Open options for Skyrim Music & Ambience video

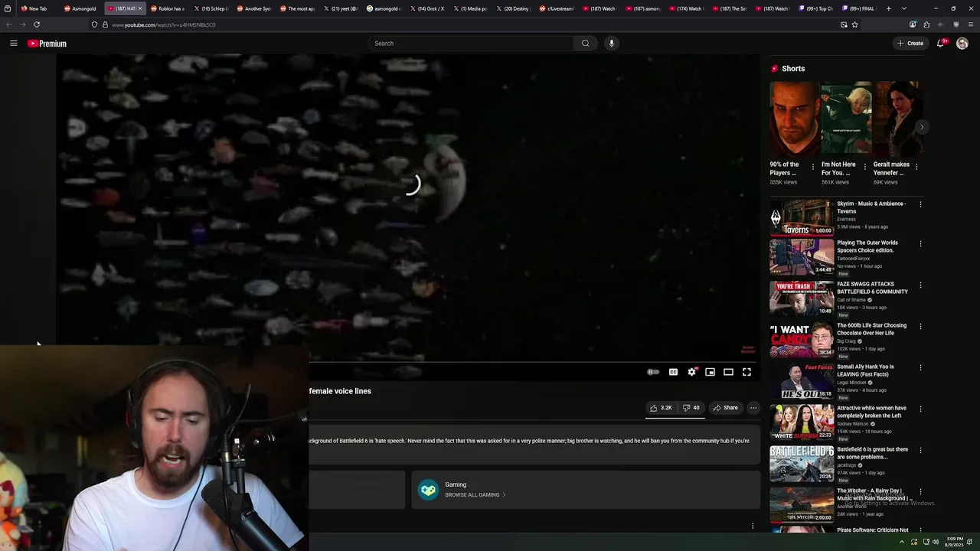[920, 204]
